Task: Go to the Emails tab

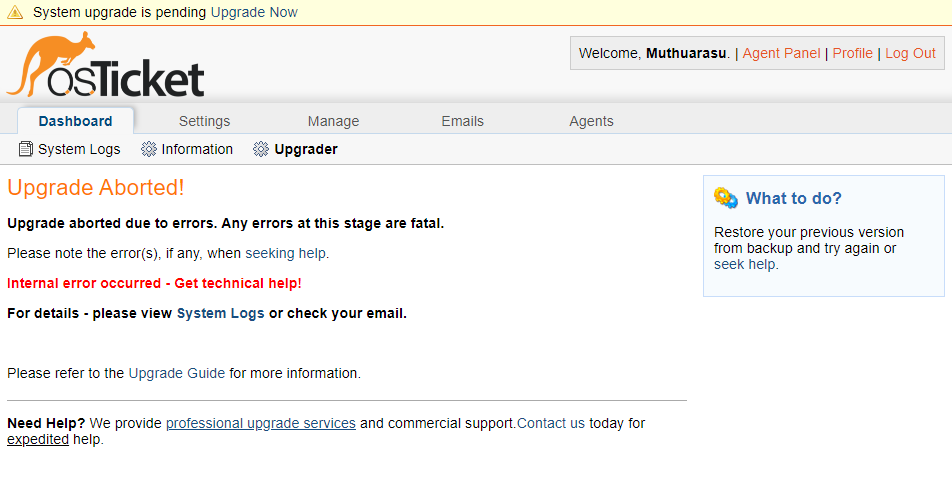Action: [x=462, y=121]
